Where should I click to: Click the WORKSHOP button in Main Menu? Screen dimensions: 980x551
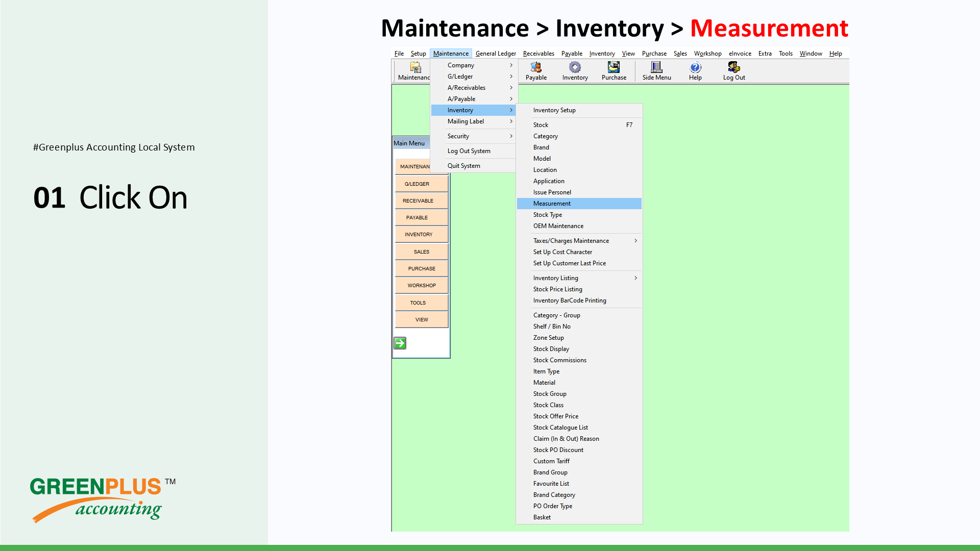pyautogui.click(x=422, y=286)
